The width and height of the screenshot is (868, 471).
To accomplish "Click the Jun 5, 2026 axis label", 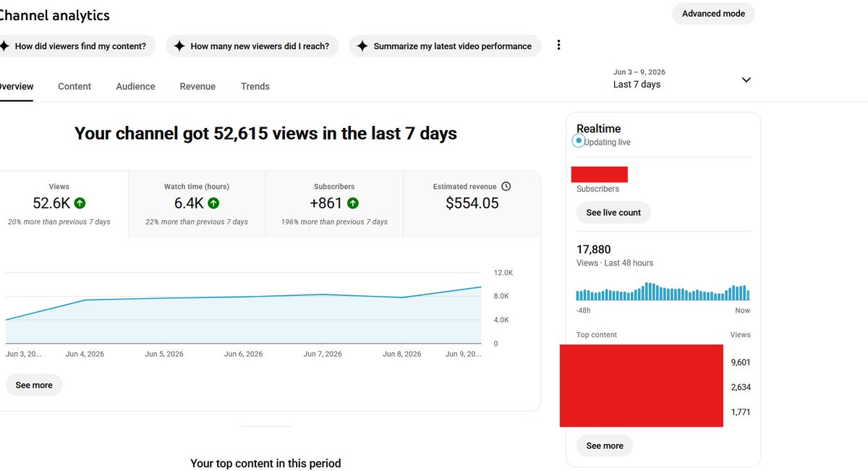I will (164, 355).
